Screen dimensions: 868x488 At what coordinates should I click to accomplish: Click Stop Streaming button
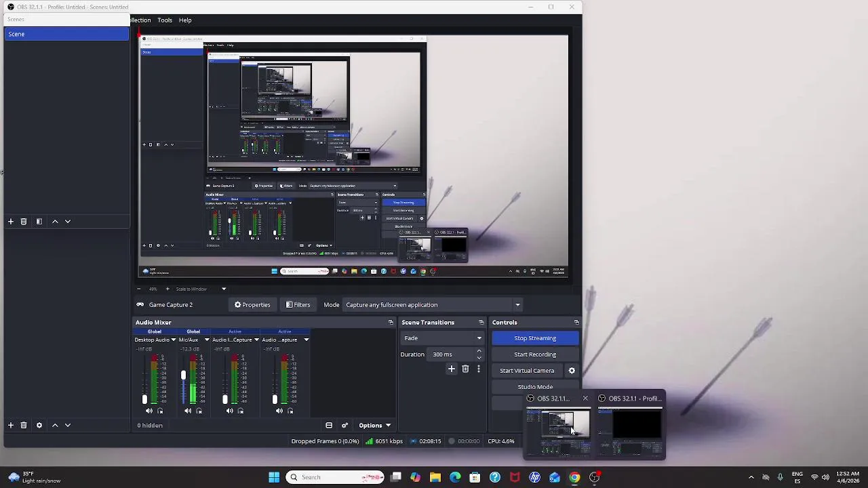(x=535, y=338)
